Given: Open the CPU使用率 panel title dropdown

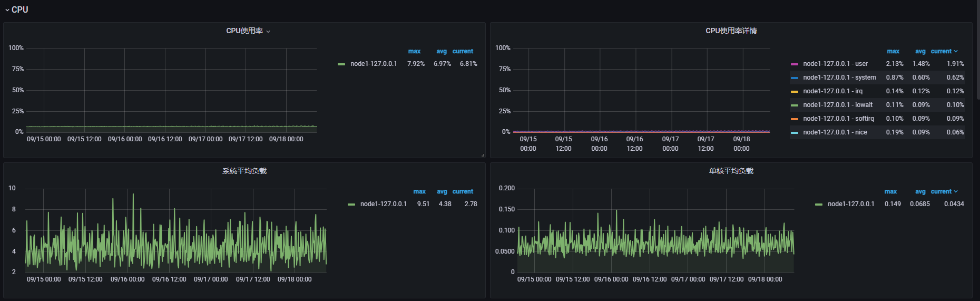Looking at the screenshot, I should [268, 31].
